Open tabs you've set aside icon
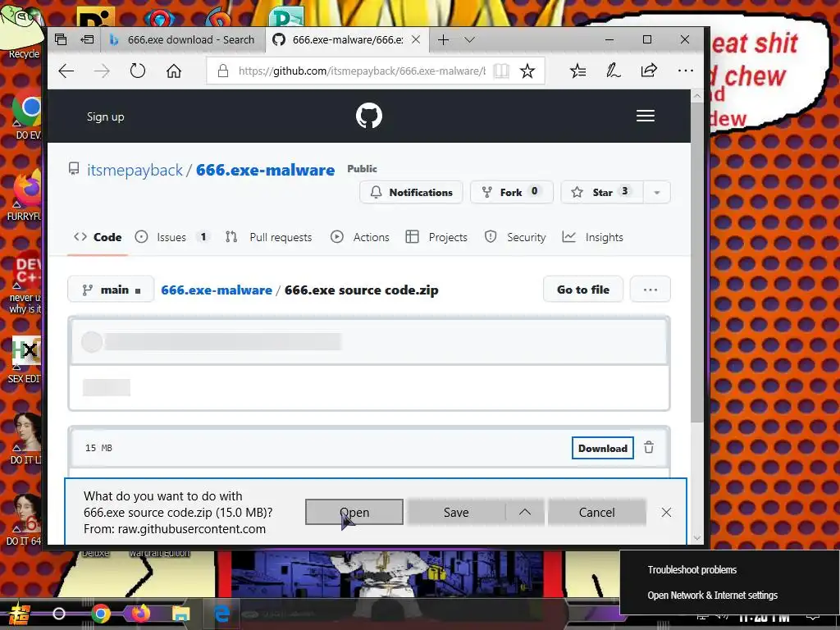The image size is (840, 630). (61, 39)
